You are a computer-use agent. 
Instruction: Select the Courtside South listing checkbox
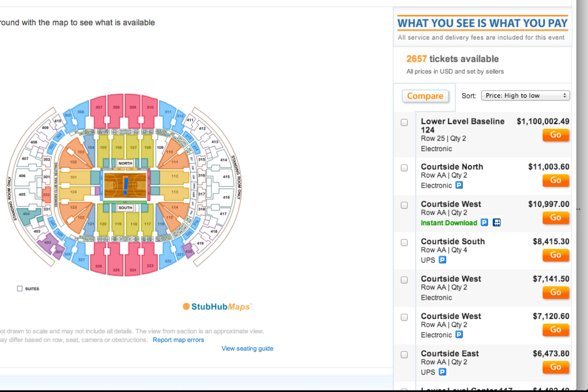[404, 242]
